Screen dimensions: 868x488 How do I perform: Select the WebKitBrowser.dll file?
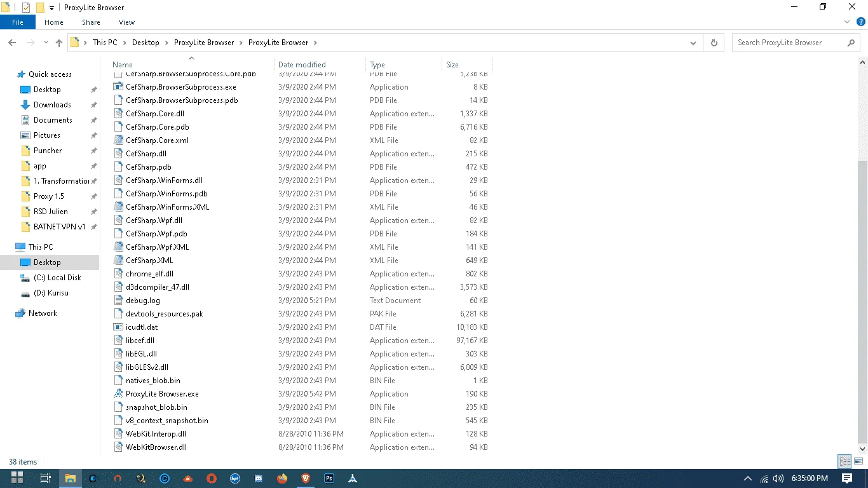pos(156,447)
